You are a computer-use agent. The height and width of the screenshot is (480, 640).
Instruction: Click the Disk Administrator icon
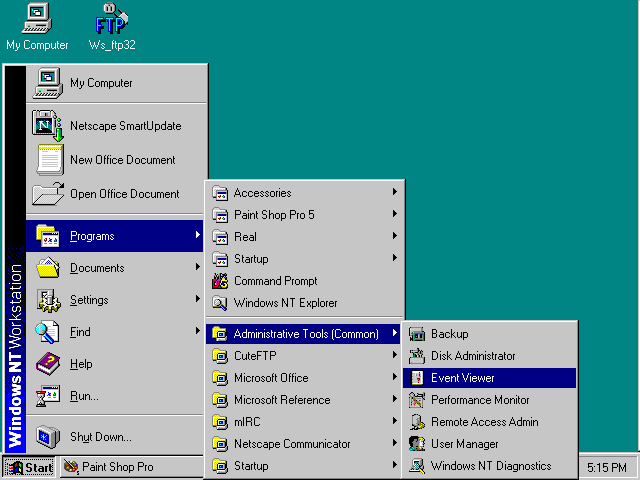[417, 356]
